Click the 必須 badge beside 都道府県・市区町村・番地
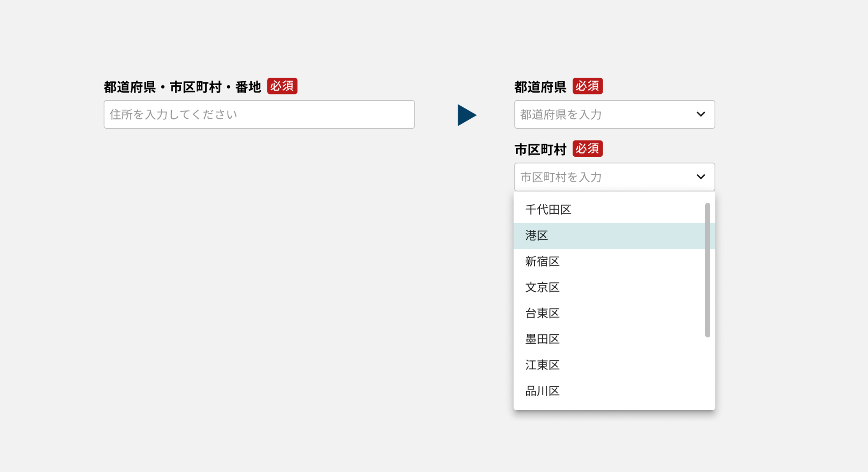The width and height of the screenshot is (868, 472). click(x=282, y=86)
